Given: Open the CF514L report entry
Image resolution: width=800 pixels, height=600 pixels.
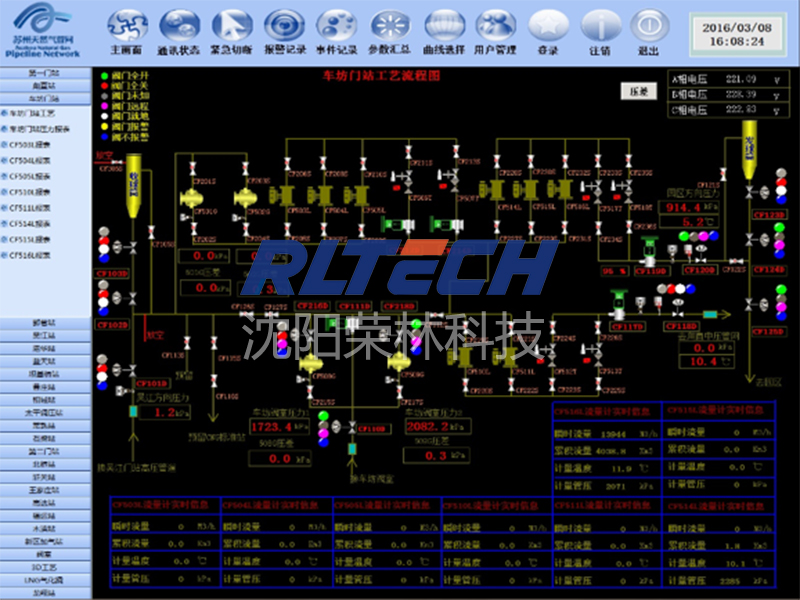Looking at the screenshot, I should pos(29,224).
